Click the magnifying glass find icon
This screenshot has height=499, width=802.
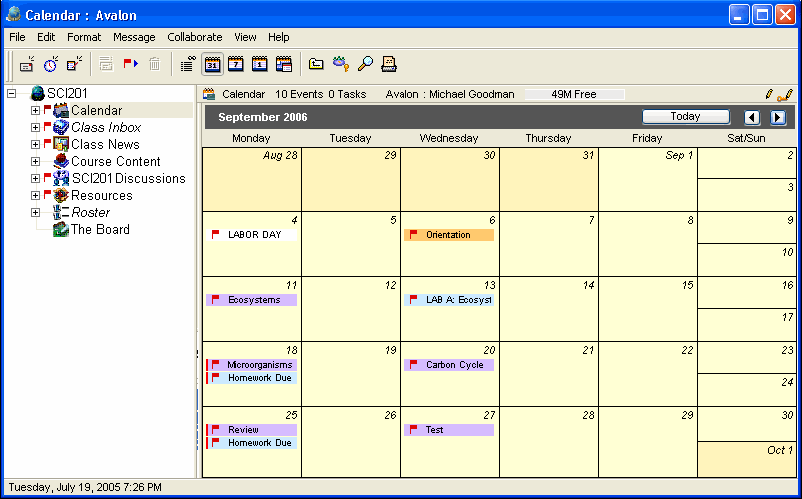tap(365, 64)
